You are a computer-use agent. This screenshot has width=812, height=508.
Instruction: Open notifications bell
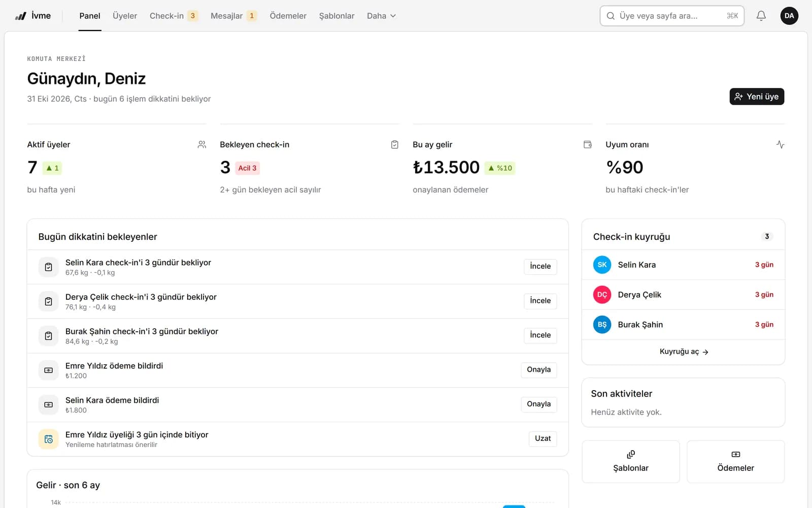tap(761, 16)
